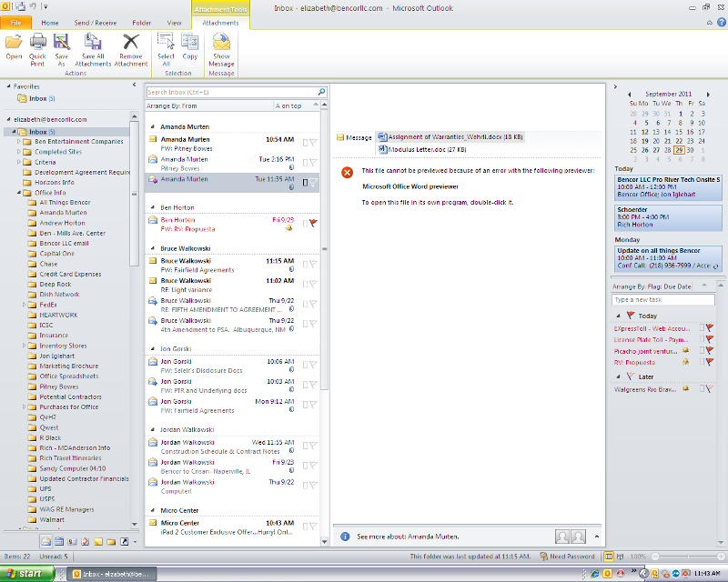Toggle category box on Jon Gorski 10:06 AM
The width and height of the screenshot is (728, 582).
[305, 365]
